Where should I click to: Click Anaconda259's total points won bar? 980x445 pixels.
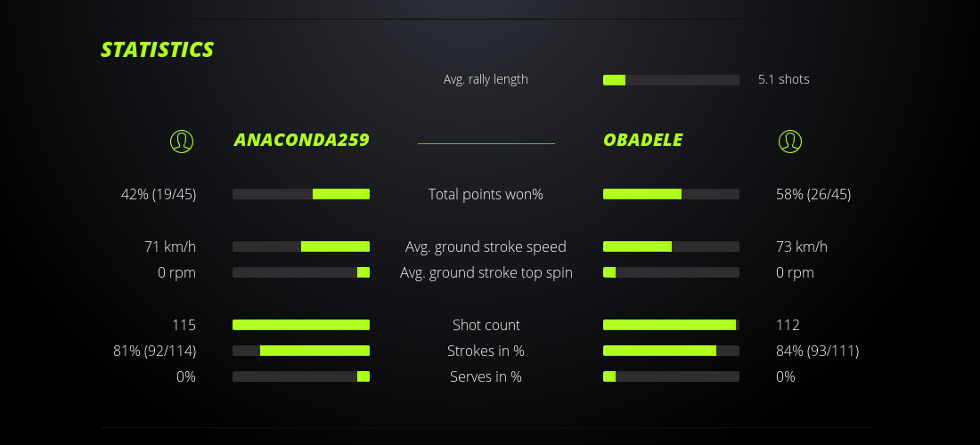(x=301, y=194)
